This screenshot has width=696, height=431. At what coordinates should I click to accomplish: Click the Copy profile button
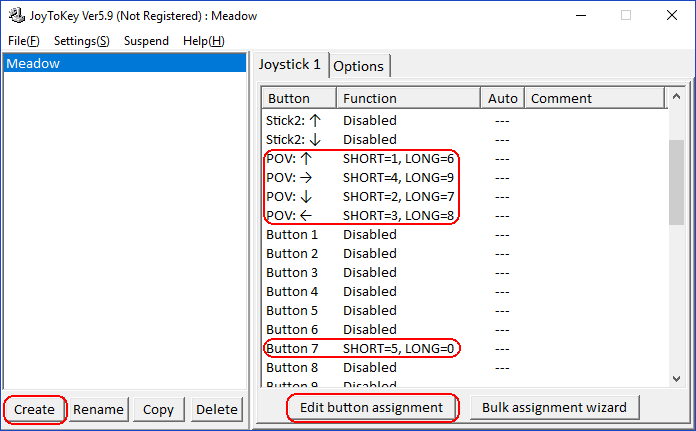click(158, 409)
